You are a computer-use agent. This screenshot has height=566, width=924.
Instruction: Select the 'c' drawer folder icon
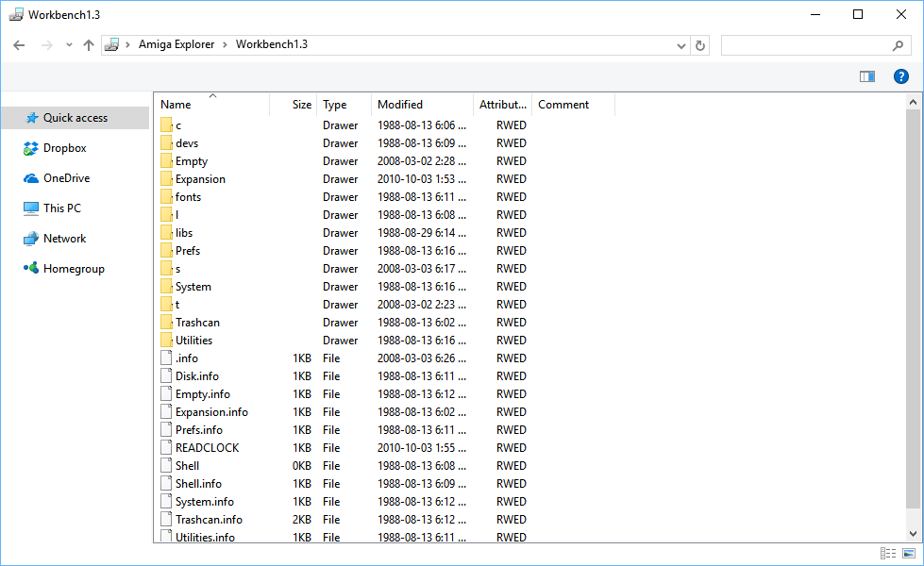(x=166, y=125)
